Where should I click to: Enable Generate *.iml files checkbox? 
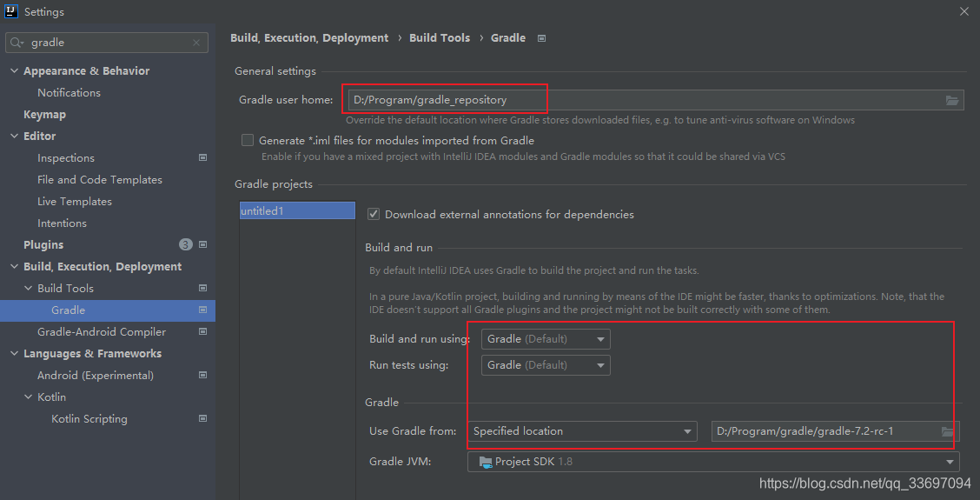point(248,140)
